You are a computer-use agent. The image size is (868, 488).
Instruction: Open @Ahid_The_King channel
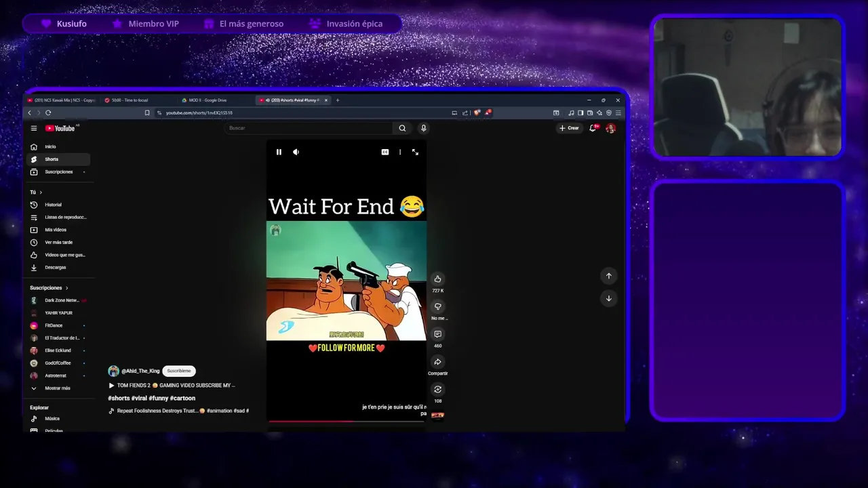140,371
